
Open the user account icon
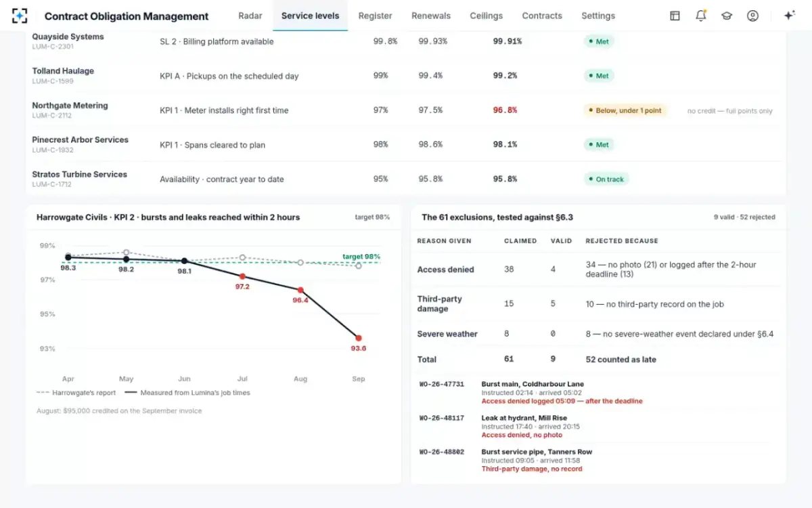(x=752, y=16)
